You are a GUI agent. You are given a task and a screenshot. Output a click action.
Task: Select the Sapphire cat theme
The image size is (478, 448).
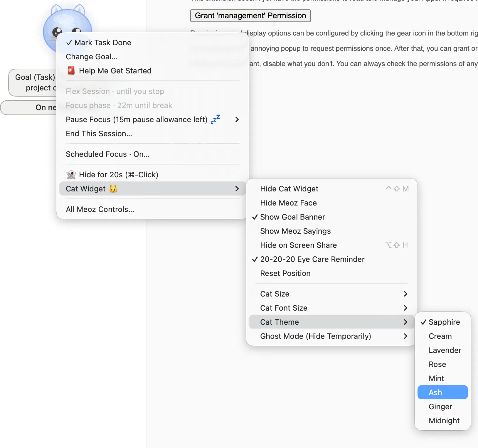(442, 322)
